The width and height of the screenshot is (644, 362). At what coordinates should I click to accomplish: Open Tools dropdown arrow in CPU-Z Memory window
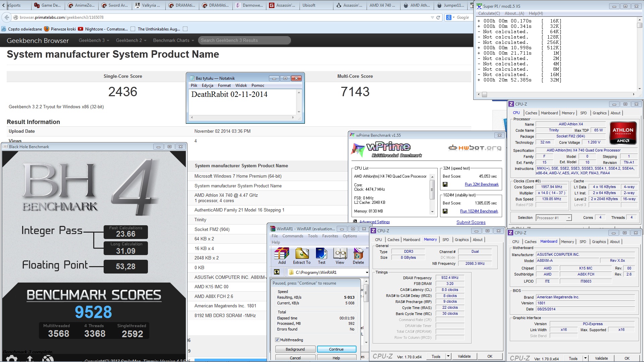448,356
